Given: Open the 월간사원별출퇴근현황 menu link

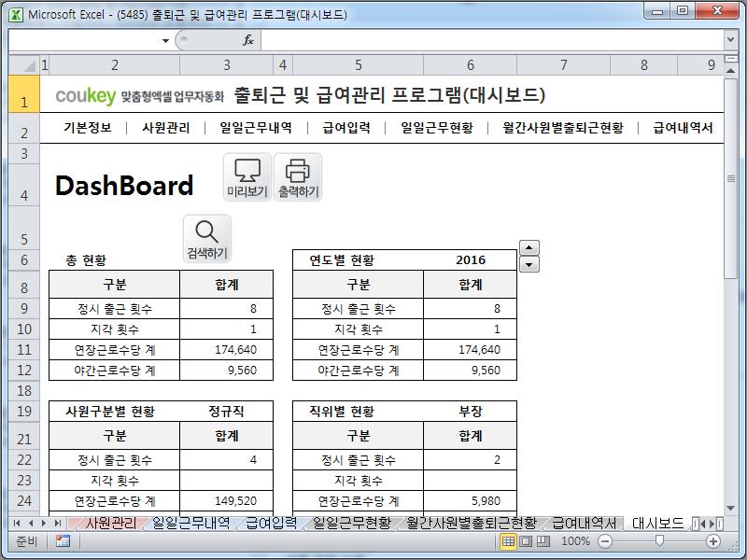Looking at the screenshot, I should pos(563,128).
